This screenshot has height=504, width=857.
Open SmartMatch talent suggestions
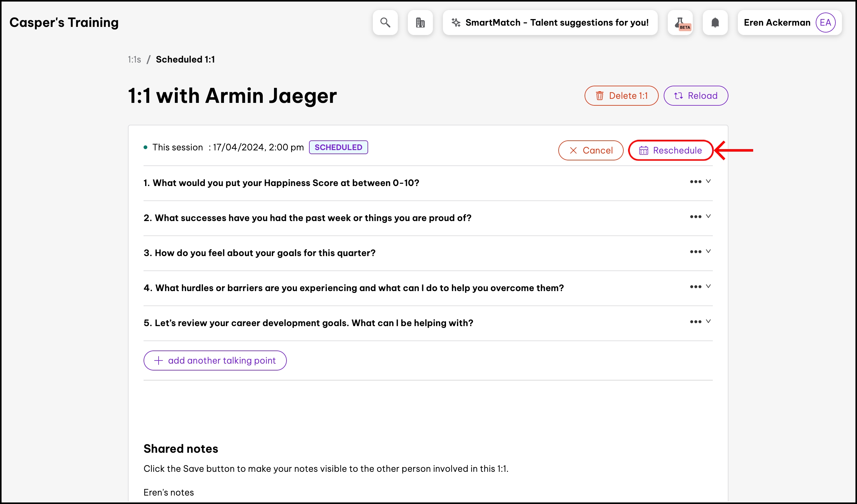pos(550,23)
